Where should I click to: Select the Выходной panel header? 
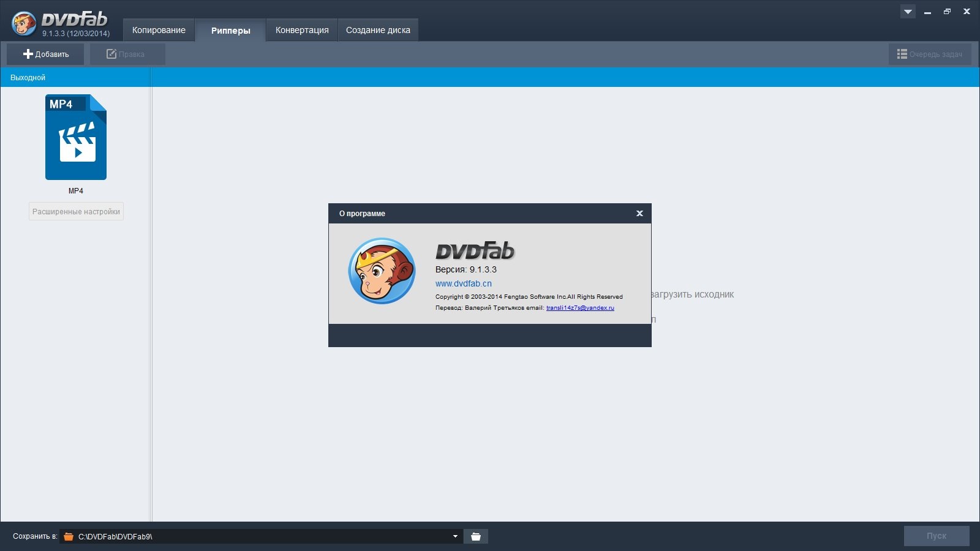click(x=75, y=78)
